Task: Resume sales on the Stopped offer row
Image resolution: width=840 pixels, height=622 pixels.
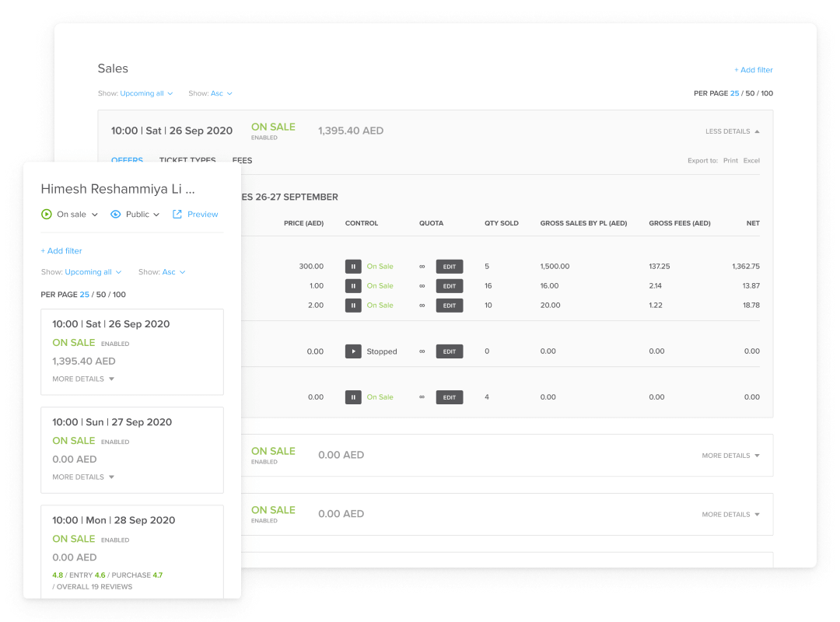Action: [353, 351]
